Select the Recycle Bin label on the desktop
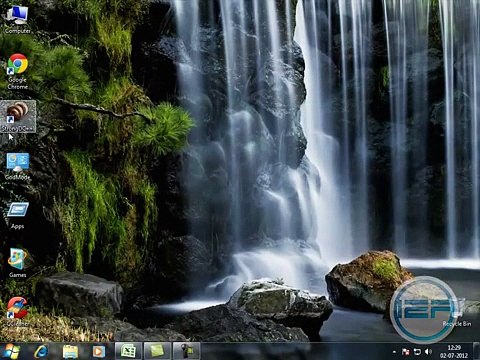 click(457, 324)
